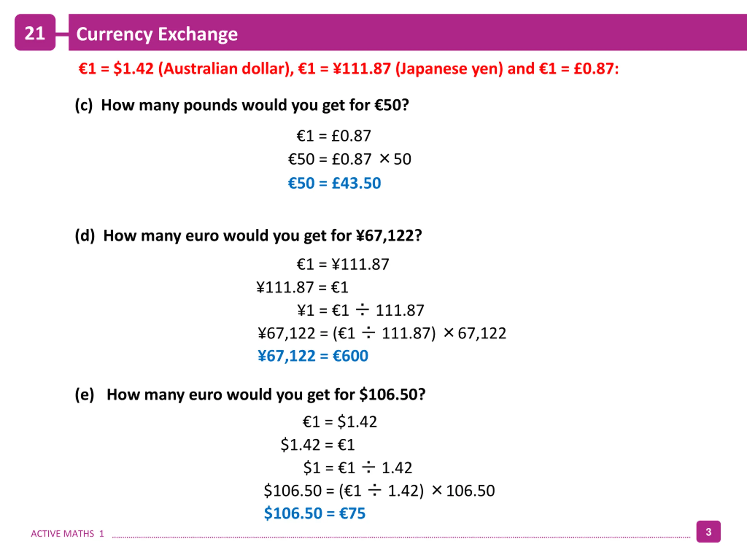The height and width of the screenshot is (560, 747).
Task: Click the red exchange rates heading line
Action: tap(348, 69)
